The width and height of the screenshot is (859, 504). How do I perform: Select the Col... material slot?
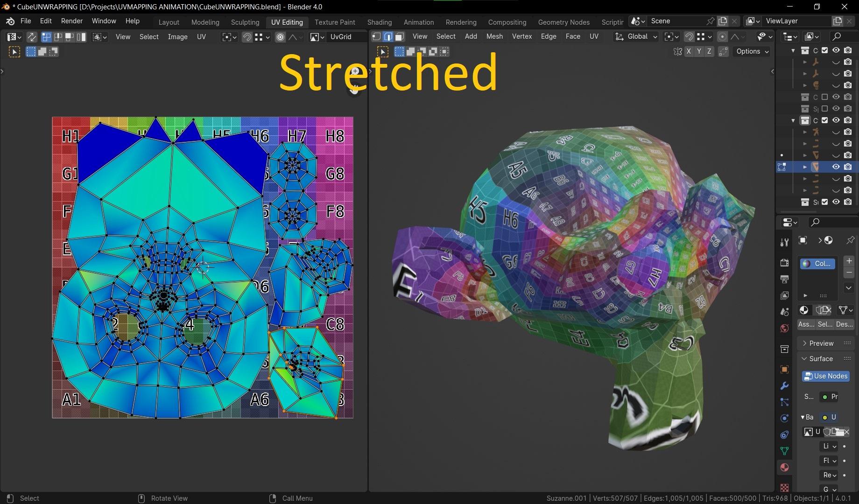pyautogui.click(x=817, y=264)
